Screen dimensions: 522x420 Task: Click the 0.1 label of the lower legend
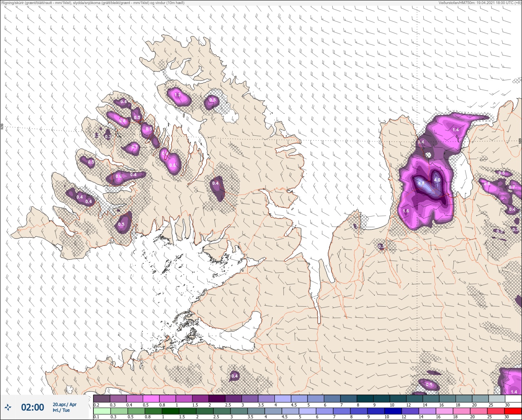coord(96,417)
